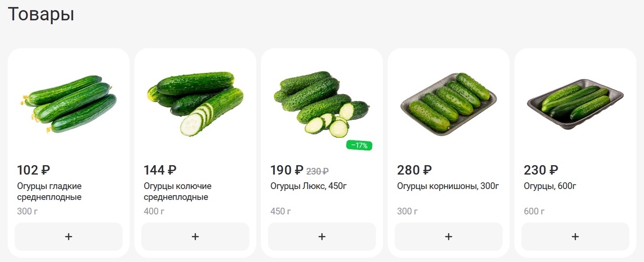Screen dimensions: 644x262
Task: Add smooth cucumbers for 102 ₽ to cart
Action: pos(68,237)
